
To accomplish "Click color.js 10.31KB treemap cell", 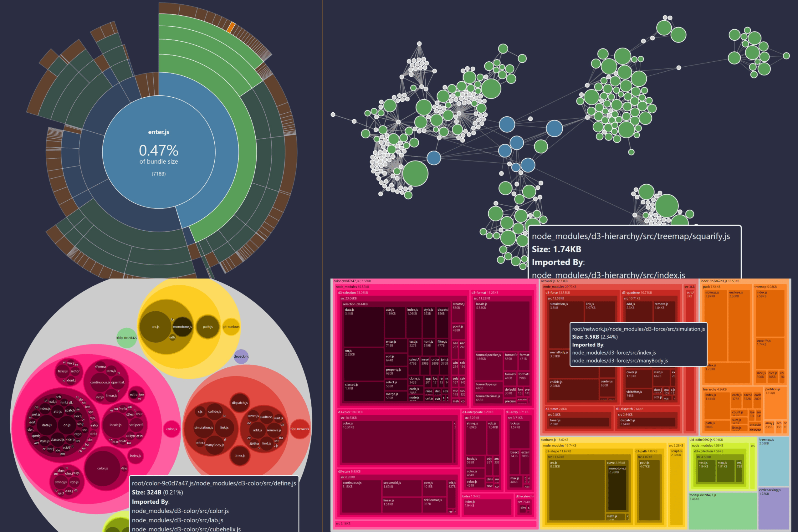I will tap(397, 442).
